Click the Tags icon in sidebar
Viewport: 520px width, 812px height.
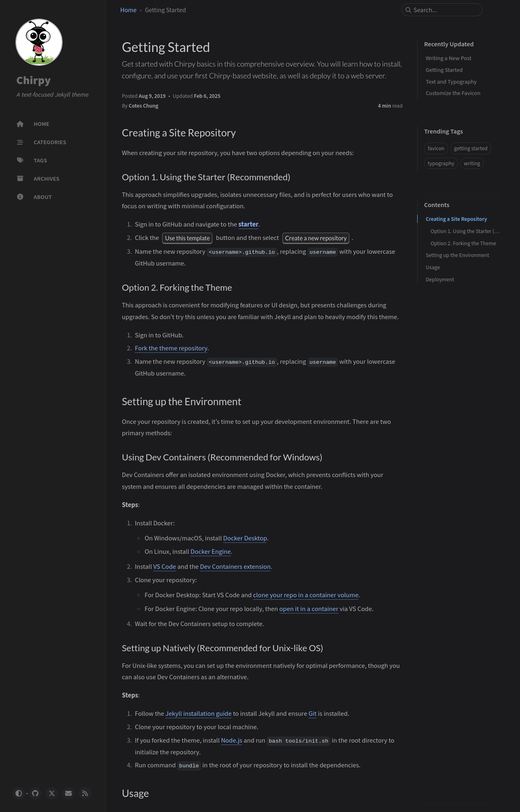20,160
